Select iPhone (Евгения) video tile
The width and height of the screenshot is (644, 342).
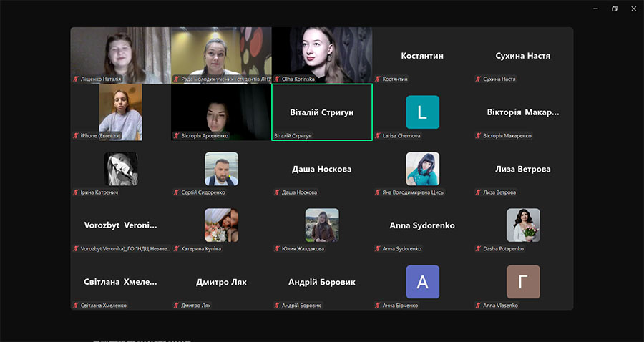tap(120, 112)
